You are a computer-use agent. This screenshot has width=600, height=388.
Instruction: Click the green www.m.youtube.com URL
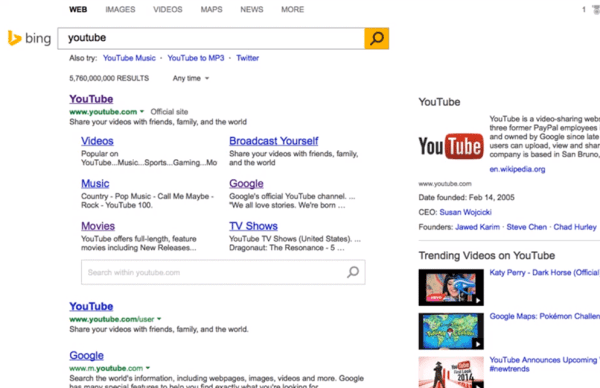[x=106, y=368]
